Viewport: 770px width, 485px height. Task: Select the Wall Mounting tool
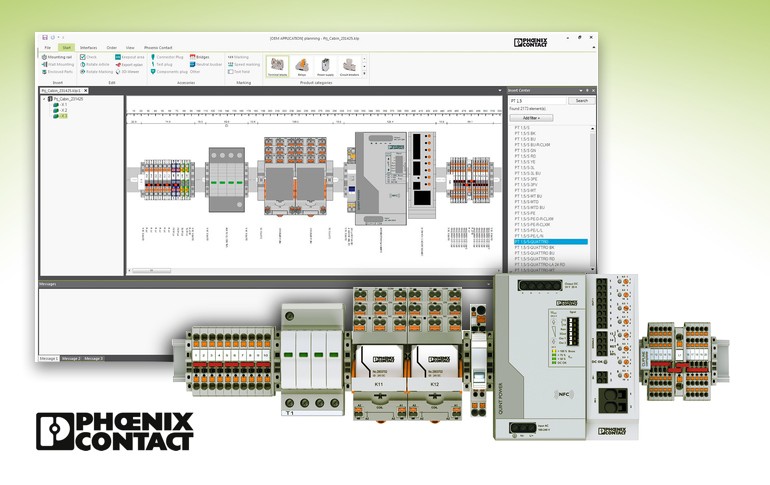tap(57, 64)
